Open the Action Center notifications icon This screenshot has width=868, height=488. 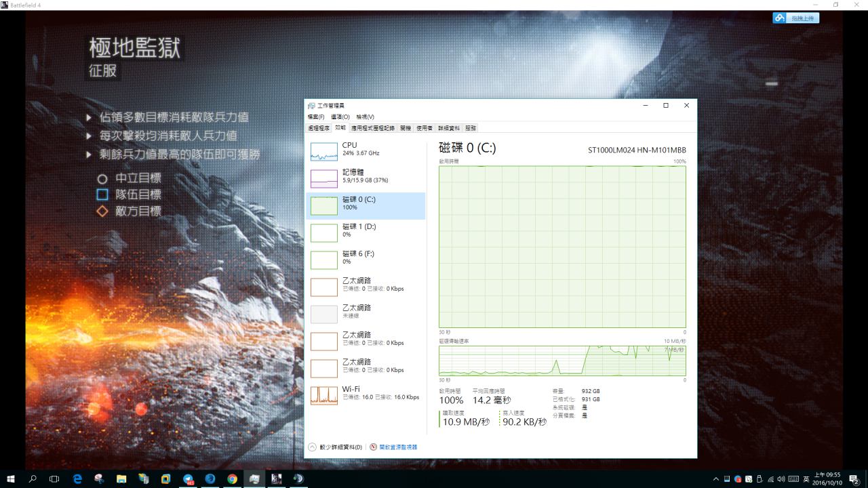(854, 479)
